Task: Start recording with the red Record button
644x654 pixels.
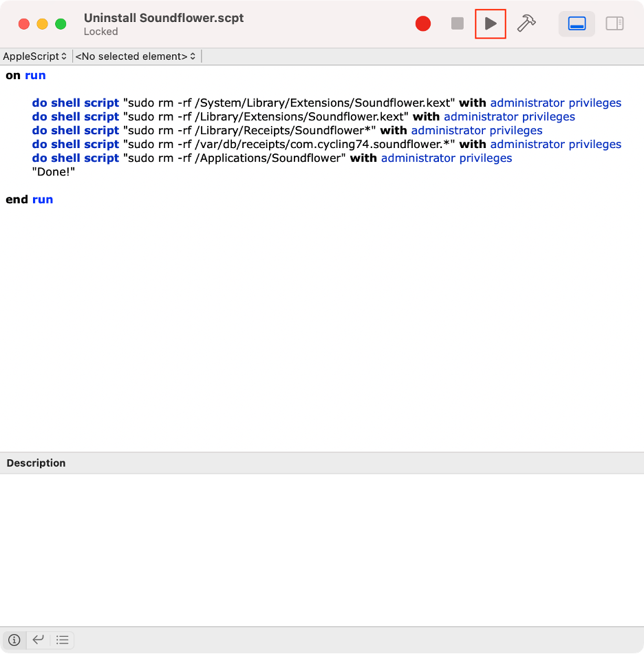Action: [x=422, y=24]
